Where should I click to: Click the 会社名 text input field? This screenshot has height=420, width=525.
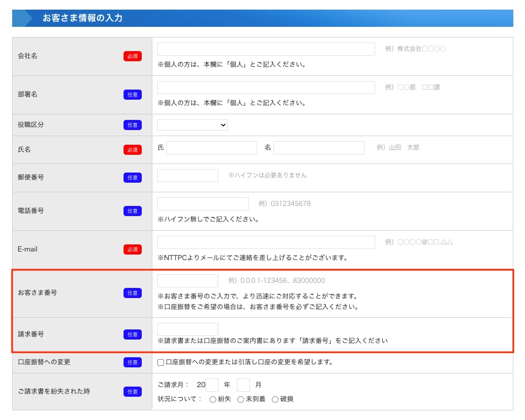tap(266, 49)
